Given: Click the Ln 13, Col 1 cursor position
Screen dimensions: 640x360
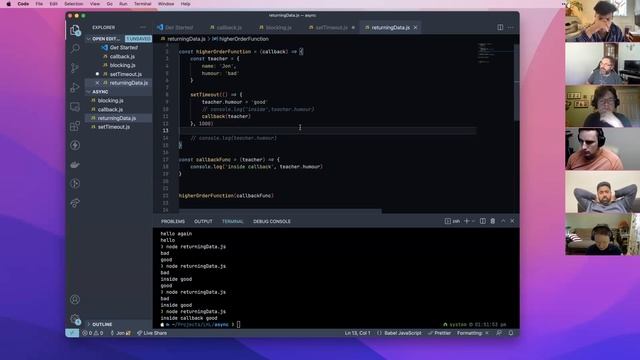Looking at the screenshot, I should point(358,333).
